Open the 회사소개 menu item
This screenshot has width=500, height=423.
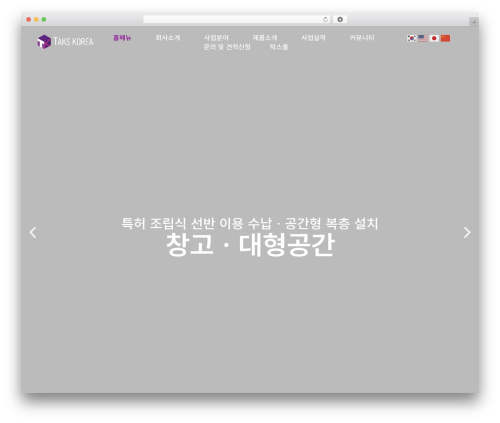168,38
